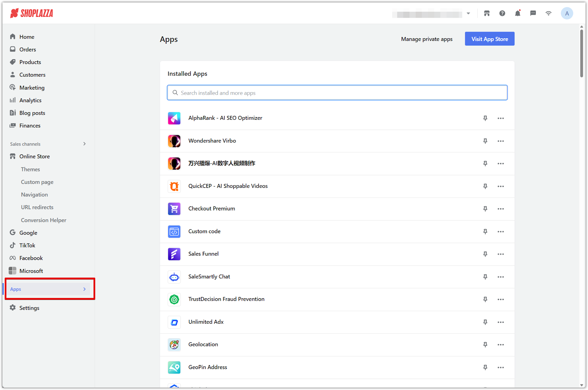588x390 pixels.
Task: Expand the Sales channels chevron
Action: [x=85, y=144]
